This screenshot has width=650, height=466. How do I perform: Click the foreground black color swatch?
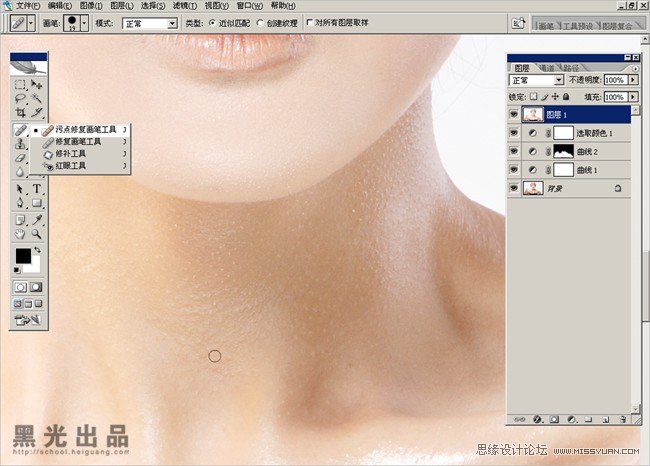[23, 255]
